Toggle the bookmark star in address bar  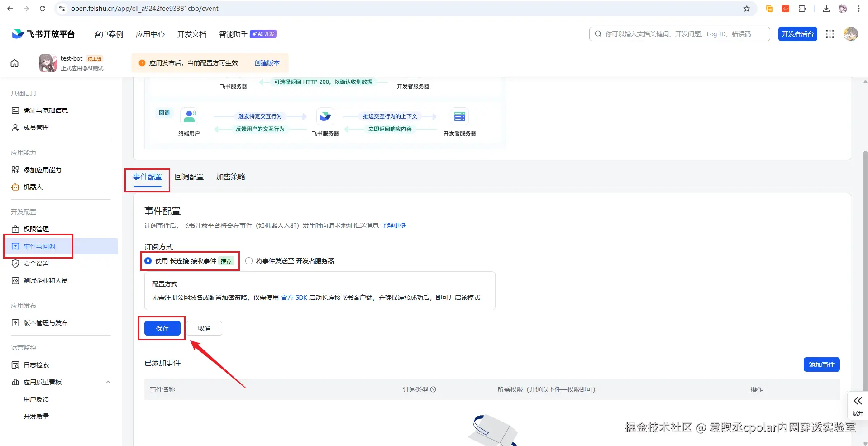tap(747, 8)
